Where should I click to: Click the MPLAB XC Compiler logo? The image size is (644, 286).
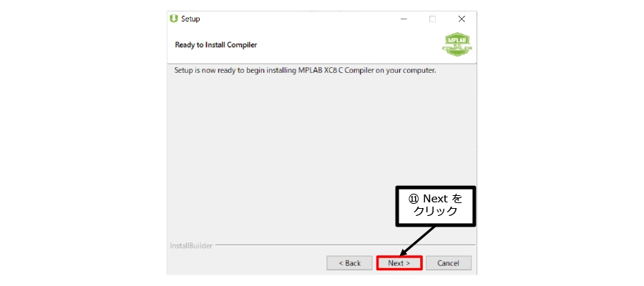coord(457,46)
